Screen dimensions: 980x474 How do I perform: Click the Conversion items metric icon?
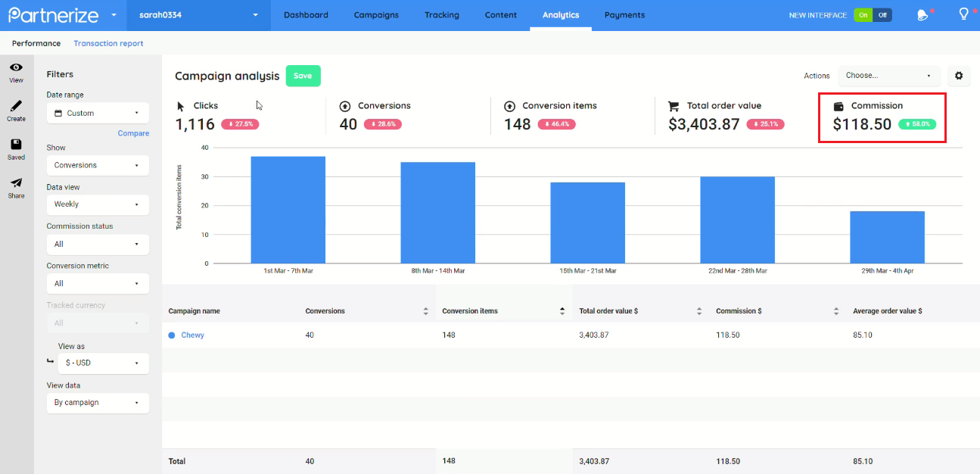tap(510, 106)
